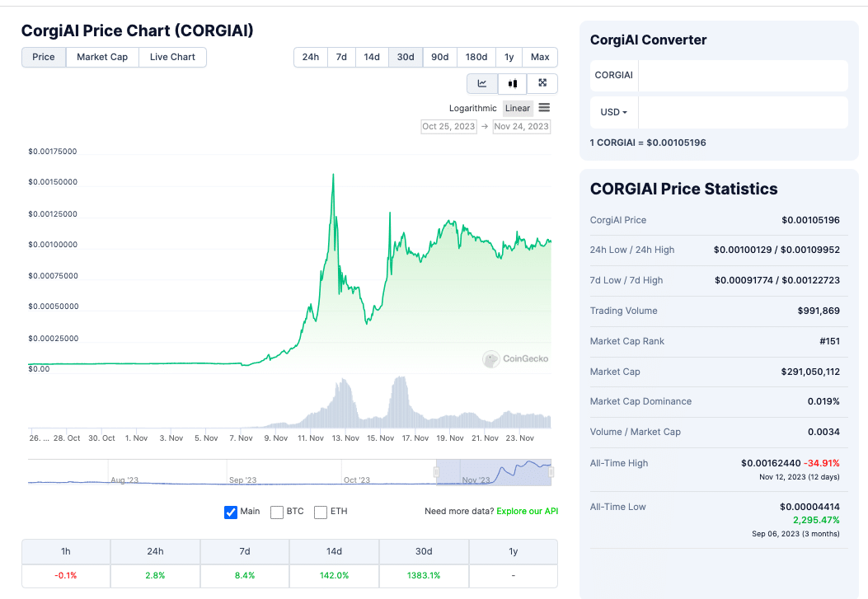The height and width of the screenshot is (599, 868).
Task: Click Market Cap value $291,050,112
Action: pos(810,372)
